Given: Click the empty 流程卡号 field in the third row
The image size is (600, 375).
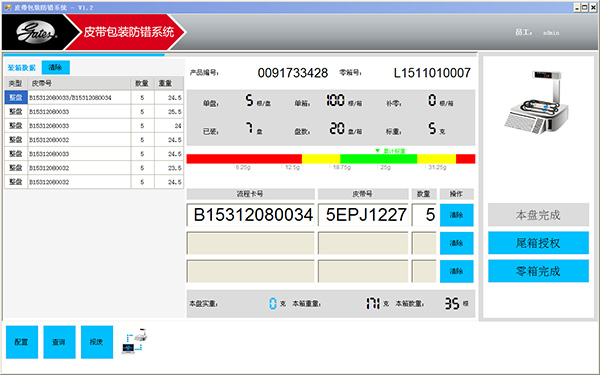Looking at the screenshot, I should [250, 271].
